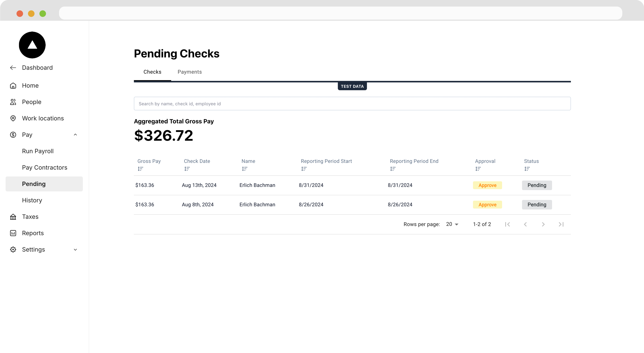This screenshot has width=644, height=353.
Task: Click Erlich Bachman in Aug 13th row
Action: [x=257, y=185]
